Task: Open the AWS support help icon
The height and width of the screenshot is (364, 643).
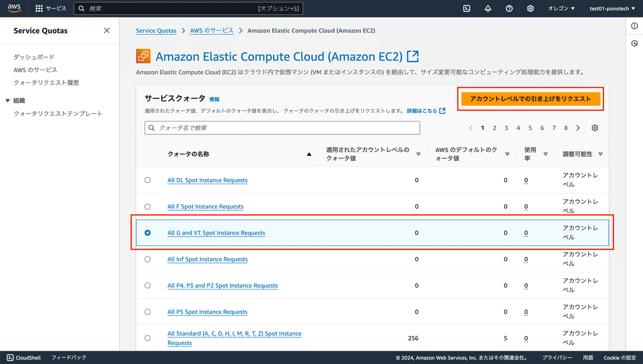Action: pos(509,9)
